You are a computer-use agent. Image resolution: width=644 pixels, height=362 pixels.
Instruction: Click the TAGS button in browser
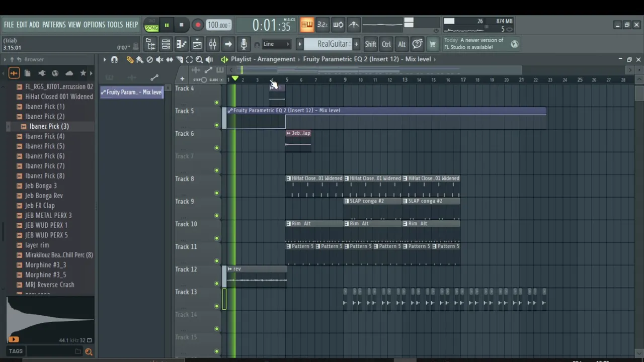(x=16, y=352)
